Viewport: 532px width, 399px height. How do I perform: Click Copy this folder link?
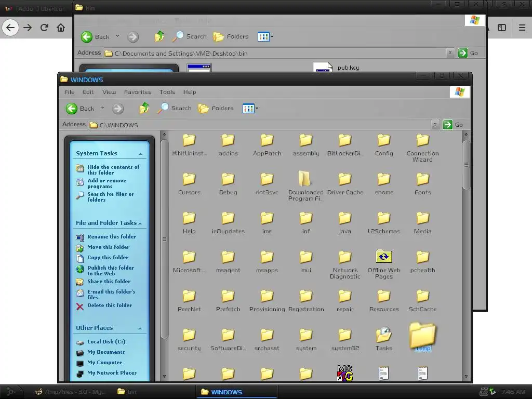tap(102, 258)
